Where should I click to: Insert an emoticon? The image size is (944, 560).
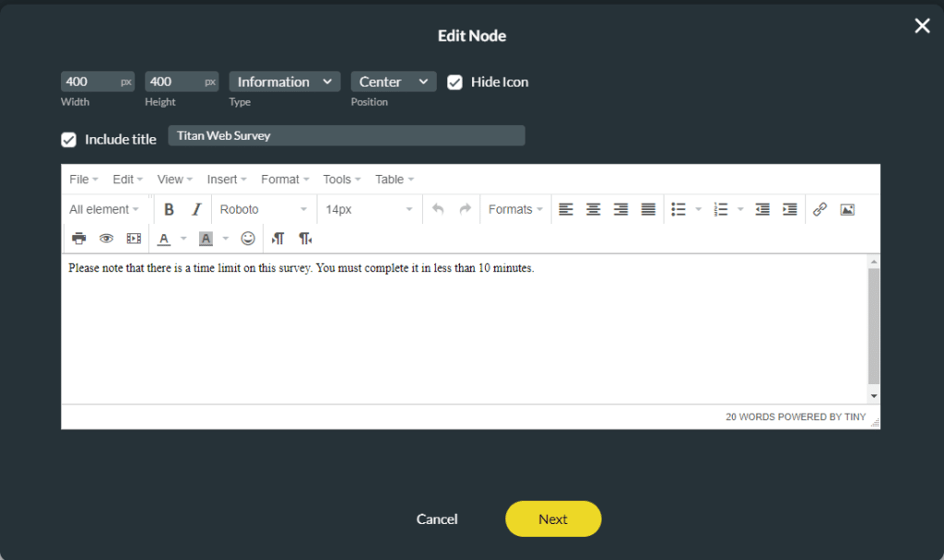pos(246,239)
